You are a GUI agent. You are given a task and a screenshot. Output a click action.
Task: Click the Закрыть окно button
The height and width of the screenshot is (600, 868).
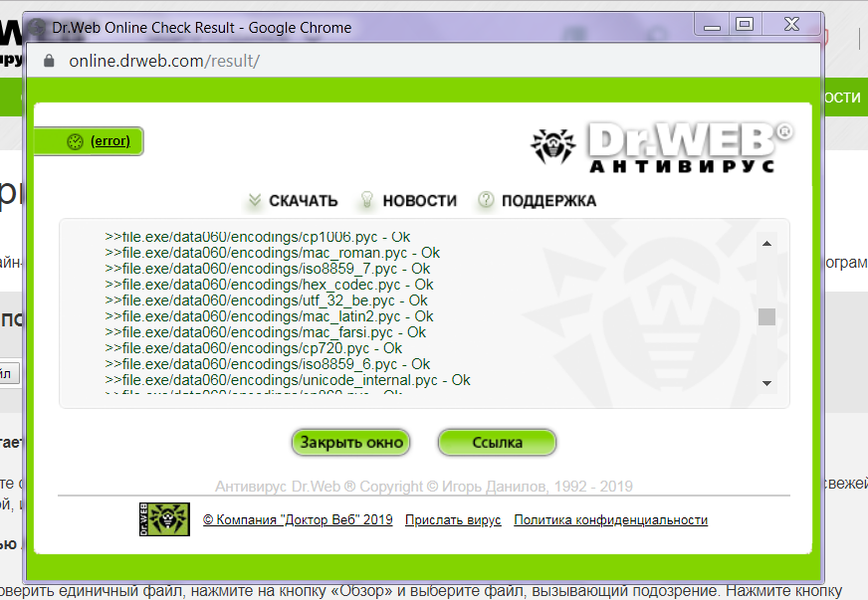click(x=351, y=442)
